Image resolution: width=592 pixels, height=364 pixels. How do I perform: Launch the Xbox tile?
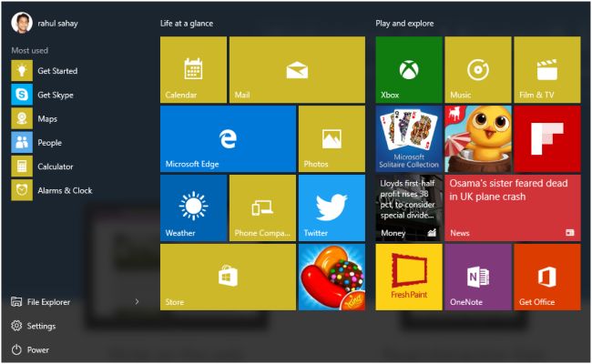point(409,70)
